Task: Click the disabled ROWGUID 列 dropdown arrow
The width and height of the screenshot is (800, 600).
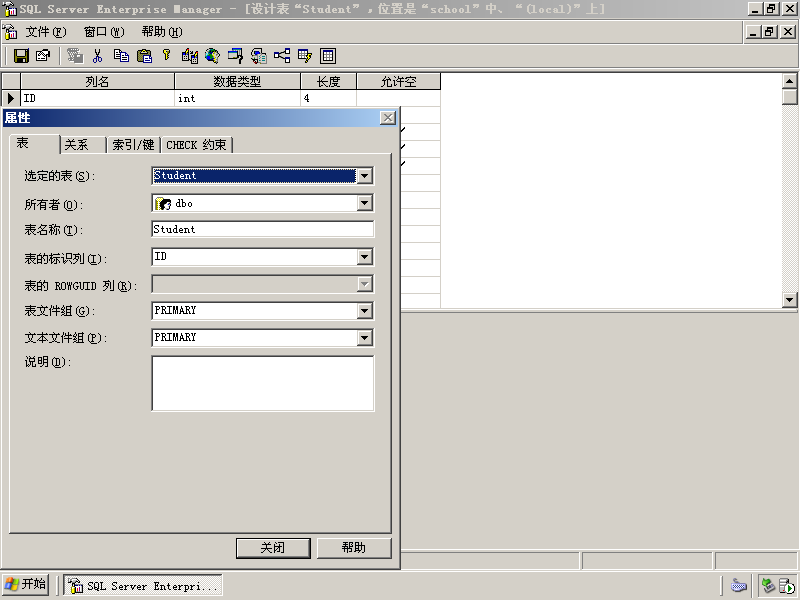Action: [x=364, y=284]
